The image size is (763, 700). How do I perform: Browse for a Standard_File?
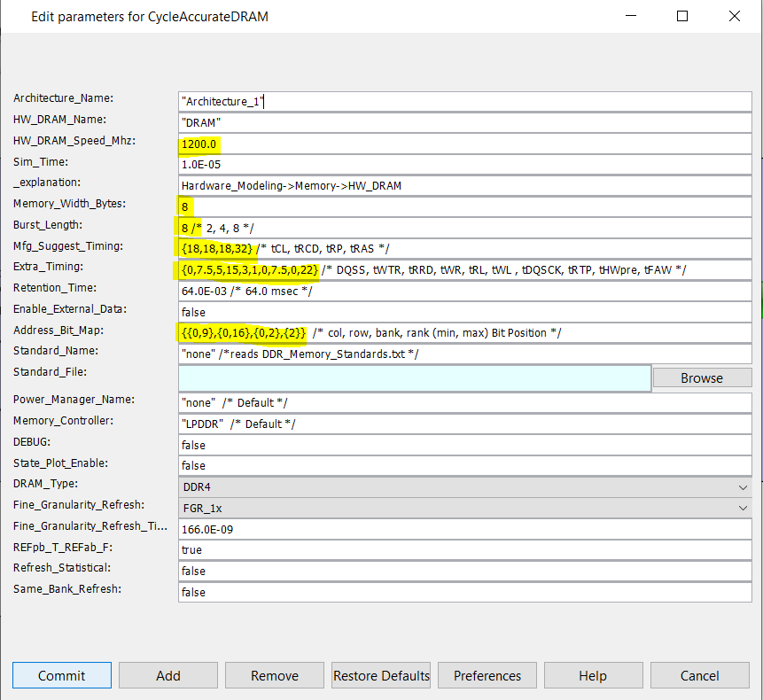click(x=702, y=378)
